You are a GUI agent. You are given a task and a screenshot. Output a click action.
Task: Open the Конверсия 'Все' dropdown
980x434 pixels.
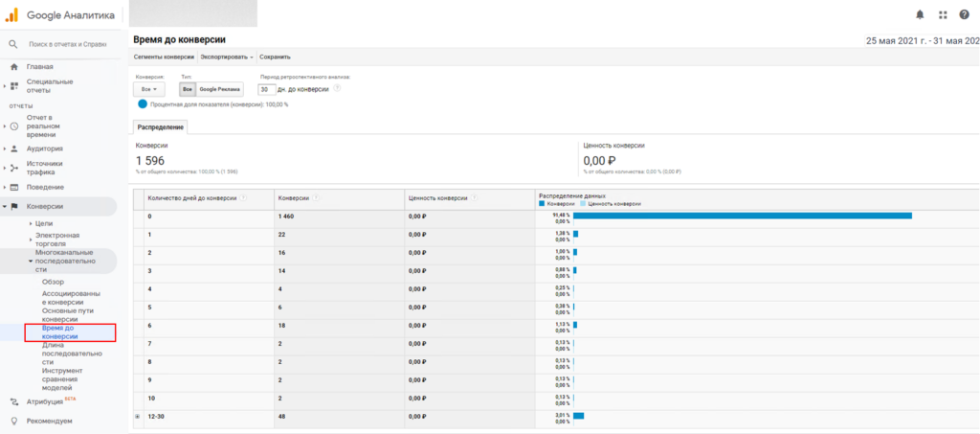point(148,89)
